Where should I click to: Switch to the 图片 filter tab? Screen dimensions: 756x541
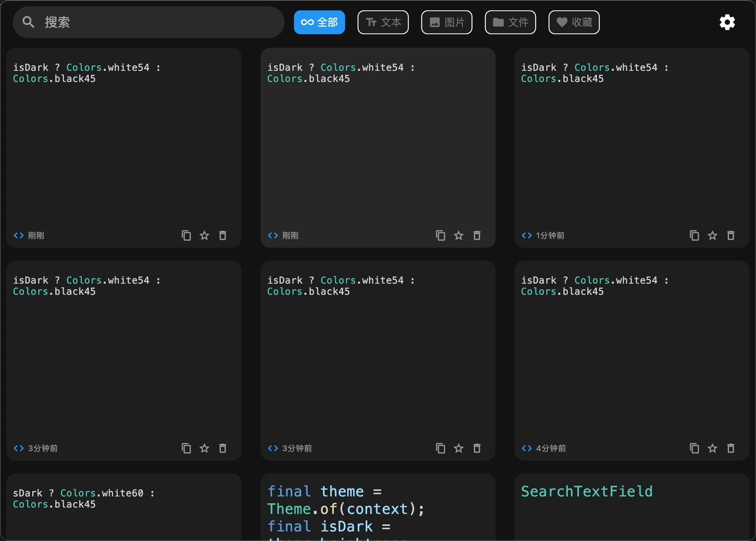[446, 22]
